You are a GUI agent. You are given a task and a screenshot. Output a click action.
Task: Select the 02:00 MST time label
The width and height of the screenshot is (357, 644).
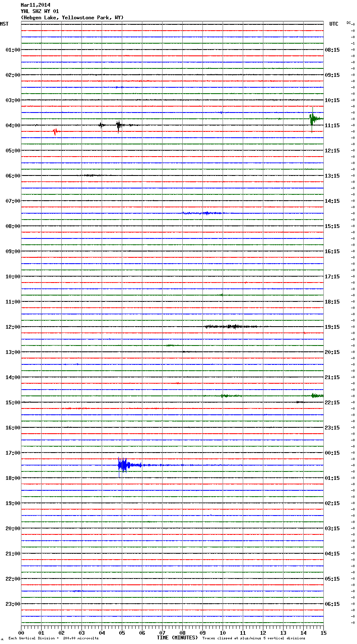tap(13, 75)
